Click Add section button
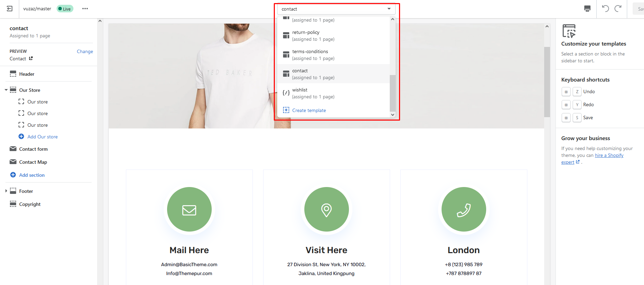The image size is (644, 285). [32, 175]
